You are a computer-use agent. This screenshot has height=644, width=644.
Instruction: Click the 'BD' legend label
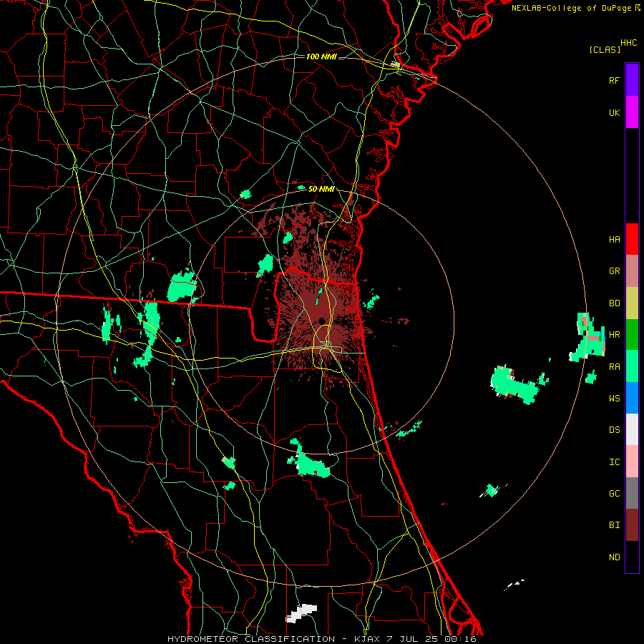pos(614,303)
